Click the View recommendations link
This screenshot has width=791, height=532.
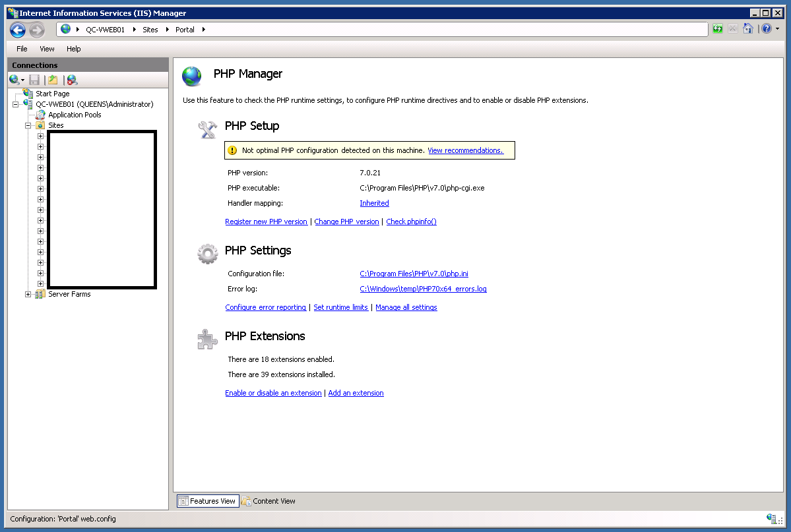pos(466,150)
